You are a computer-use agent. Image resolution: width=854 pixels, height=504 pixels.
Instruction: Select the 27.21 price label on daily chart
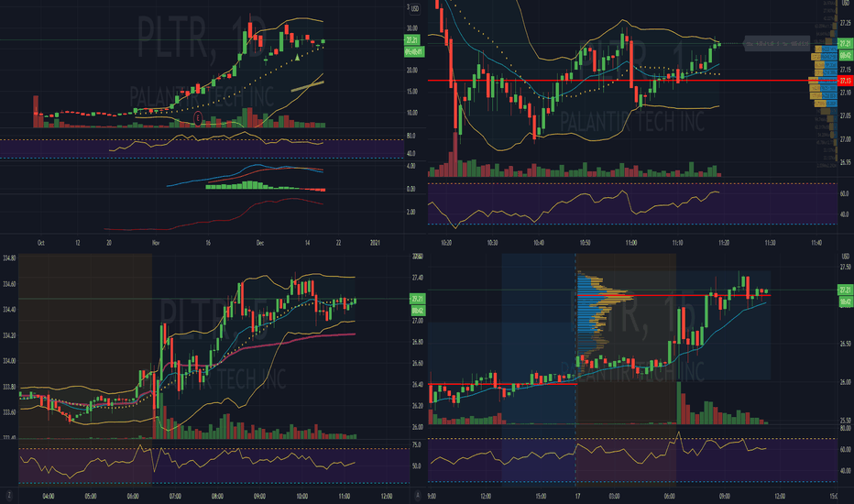click(x=412, y=40)
